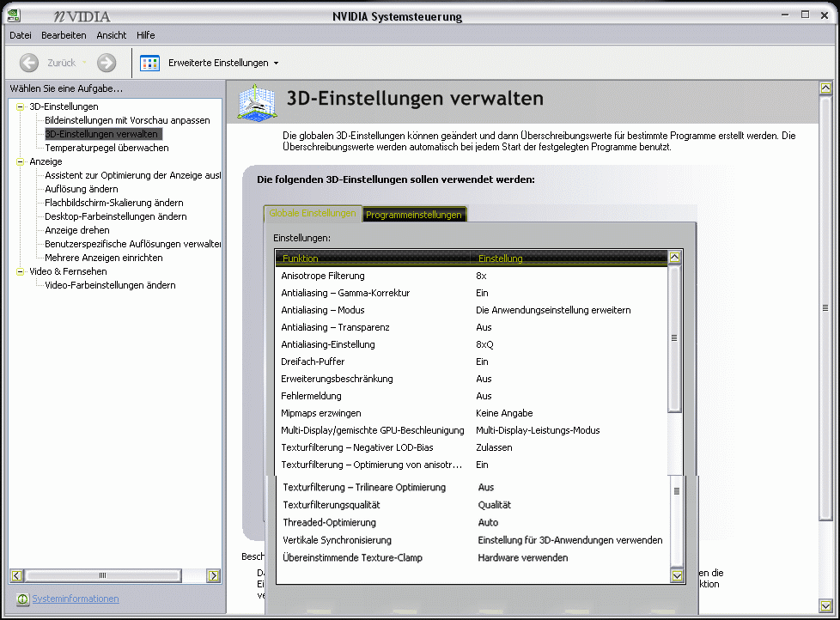
Task: Click the upper settings list scrollbar thumb
Action: [x=674, y=338]
